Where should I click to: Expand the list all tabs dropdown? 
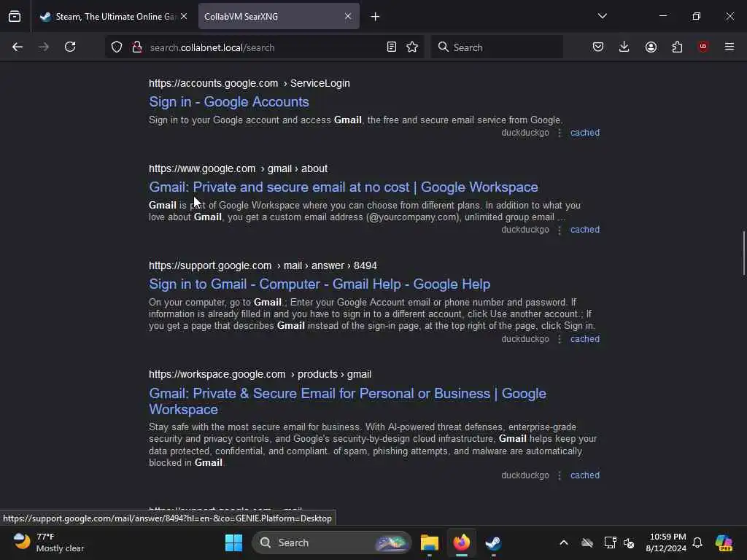[x=602, y=16]
